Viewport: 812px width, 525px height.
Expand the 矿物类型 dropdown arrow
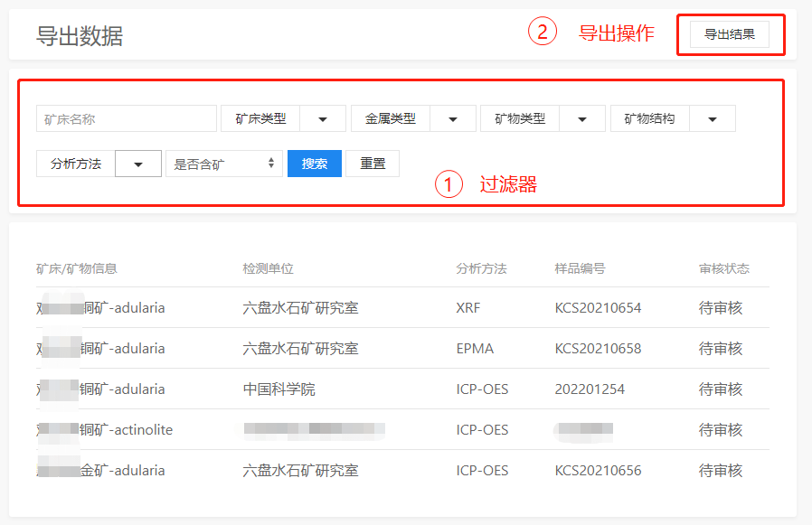tap(582, 118)
